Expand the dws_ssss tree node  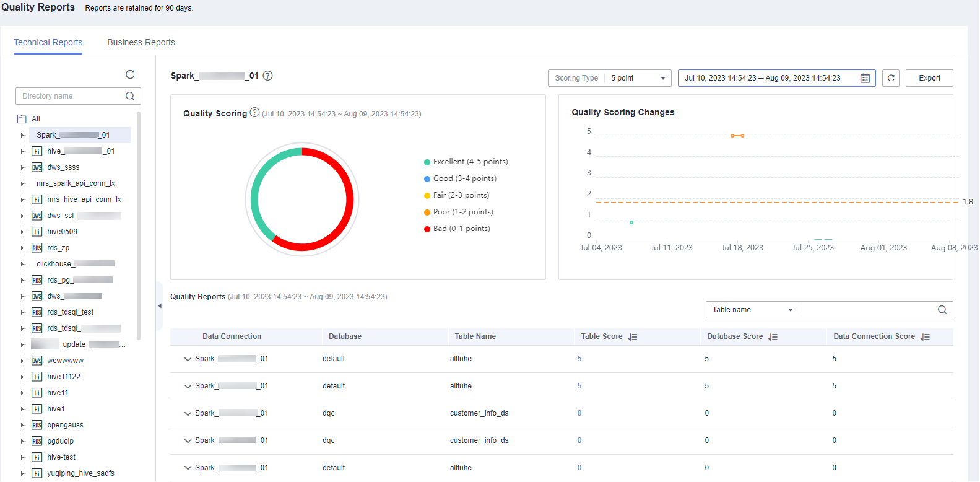(x=22, y=167)
